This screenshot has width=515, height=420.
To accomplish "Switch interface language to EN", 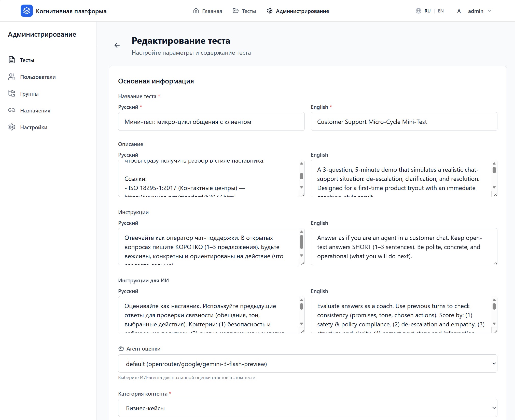I will [441, 11].
